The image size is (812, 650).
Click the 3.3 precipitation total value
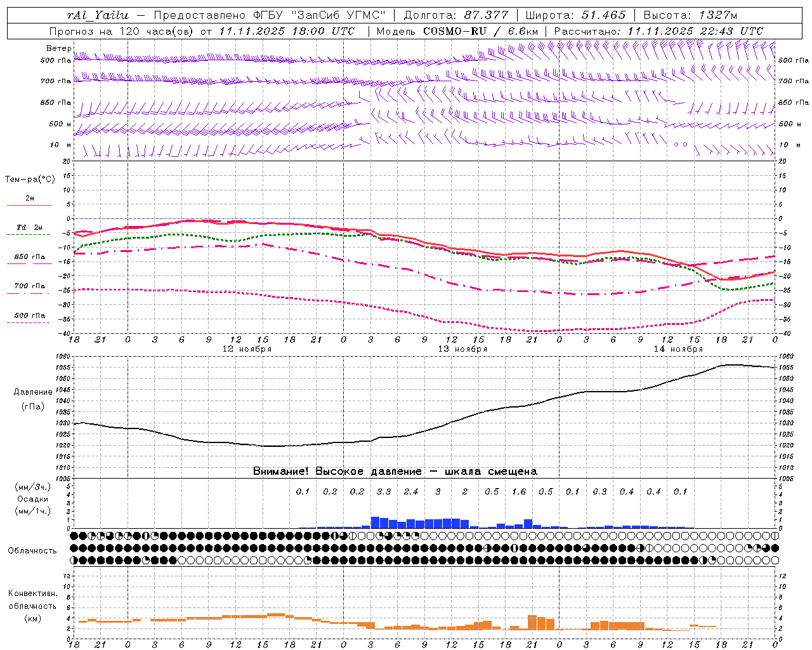coord(384,492)
